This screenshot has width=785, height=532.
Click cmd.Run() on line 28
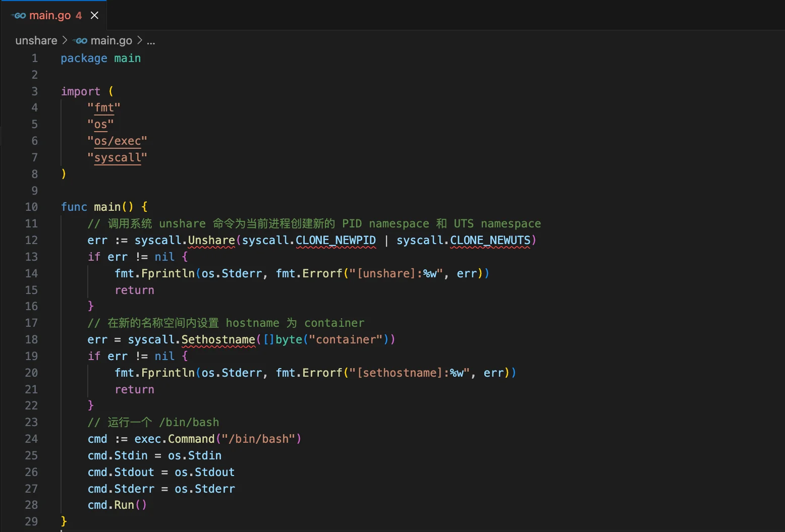click(x=116, y=505)
